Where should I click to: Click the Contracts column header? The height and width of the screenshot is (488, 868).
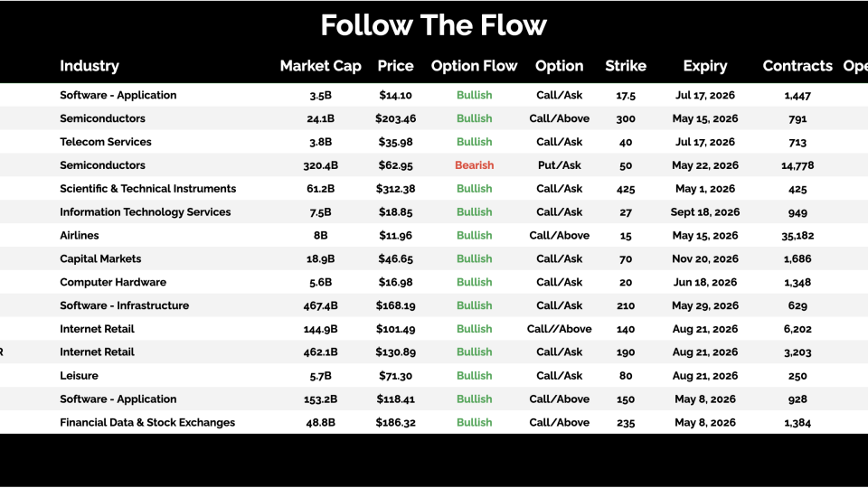point(797,66)
